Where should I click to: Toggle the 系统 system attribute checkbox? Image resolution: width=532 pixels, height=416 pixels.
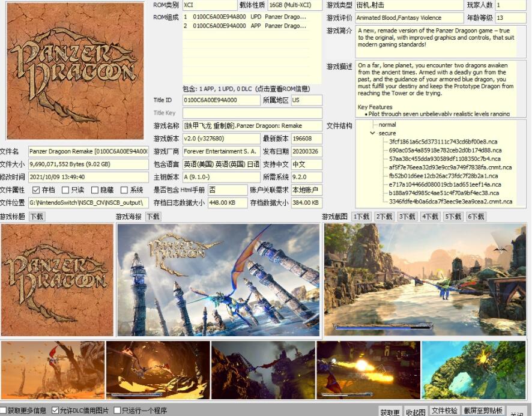click(124, 190)
